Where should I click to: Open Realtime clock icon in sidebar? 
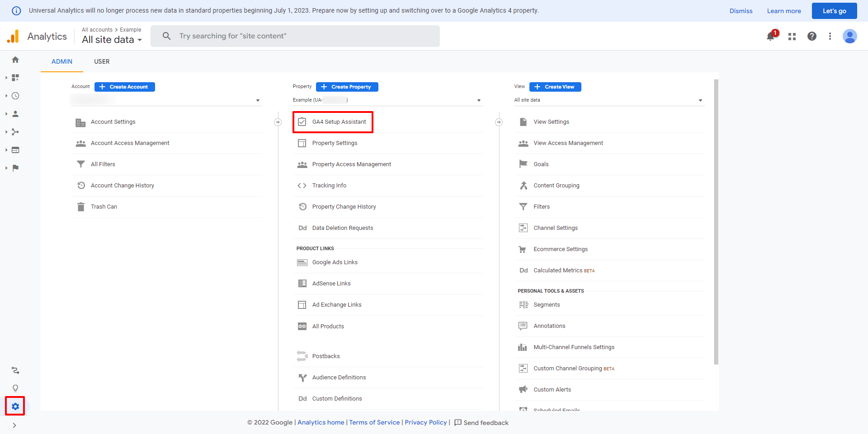[x=15, y=96]
